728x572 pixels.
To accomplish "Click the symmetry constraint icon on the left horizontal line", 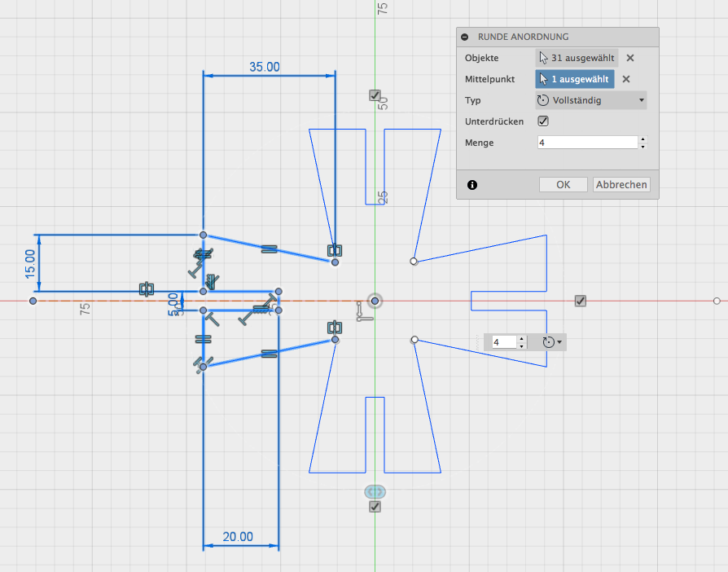I will 147,289.
